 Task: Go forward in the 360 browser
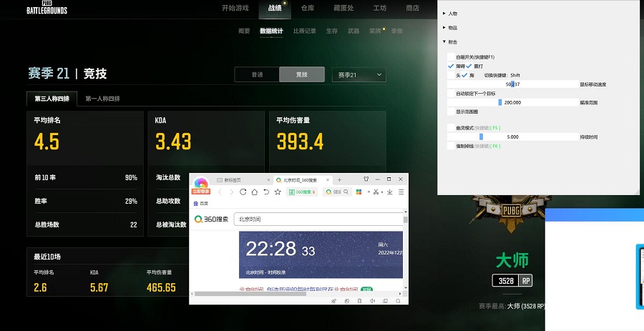click(231, 192)
